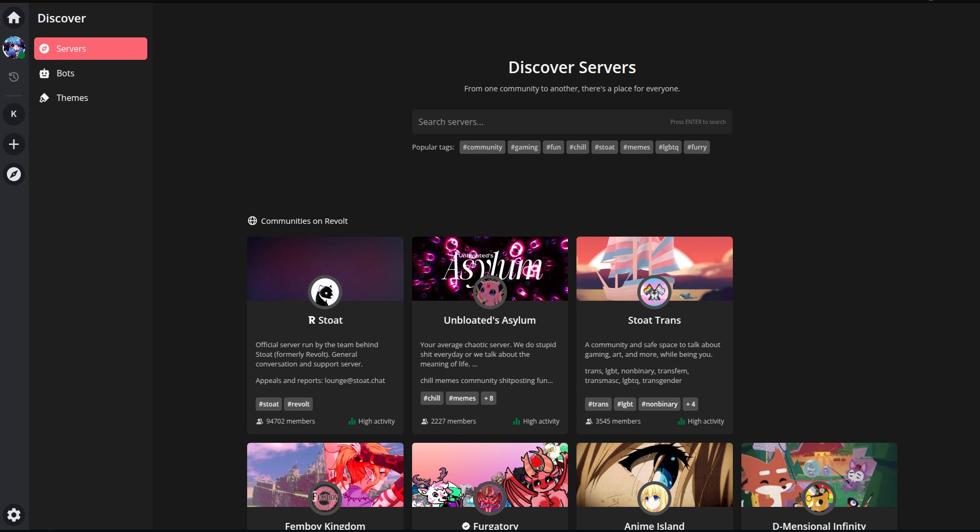Click the #revolt tag on Stoat card

pyautogui.click(x=298, y=404)
